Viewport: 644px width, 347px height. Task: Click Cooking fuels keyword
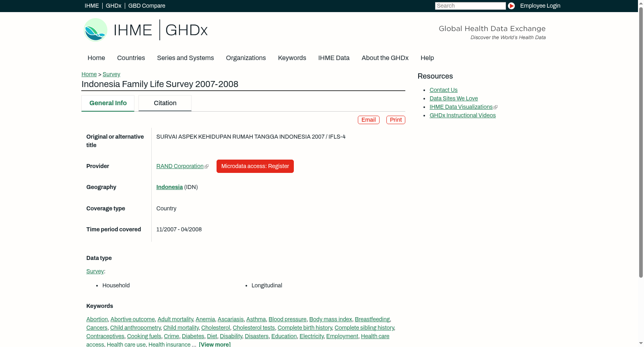pyautogui.click(x=144, y=336)
